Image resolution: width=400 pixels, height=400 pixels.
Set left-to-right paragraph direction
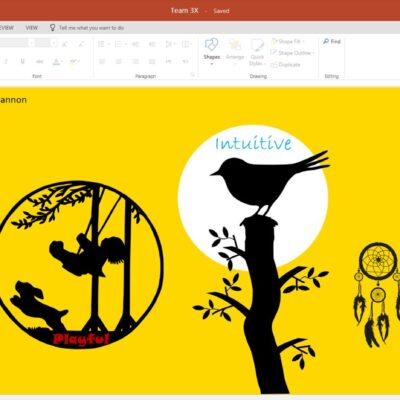click(169, 61)
